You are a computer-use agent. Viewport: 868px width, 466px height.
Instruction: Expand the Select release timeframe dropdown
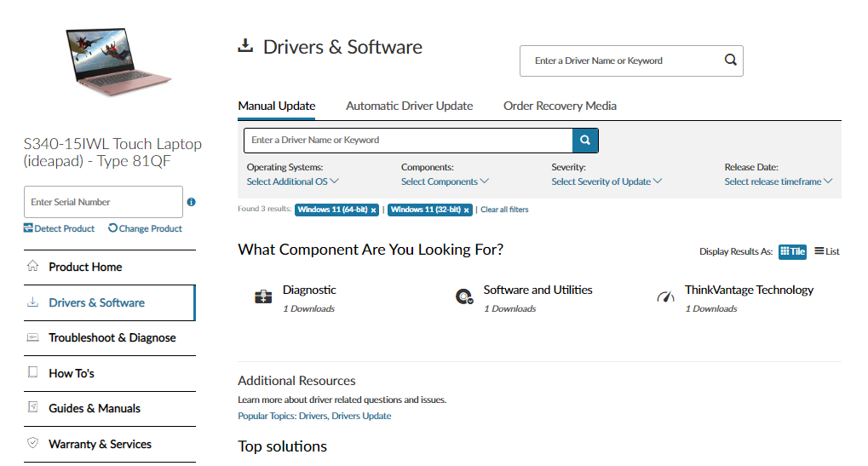(779, 181)
